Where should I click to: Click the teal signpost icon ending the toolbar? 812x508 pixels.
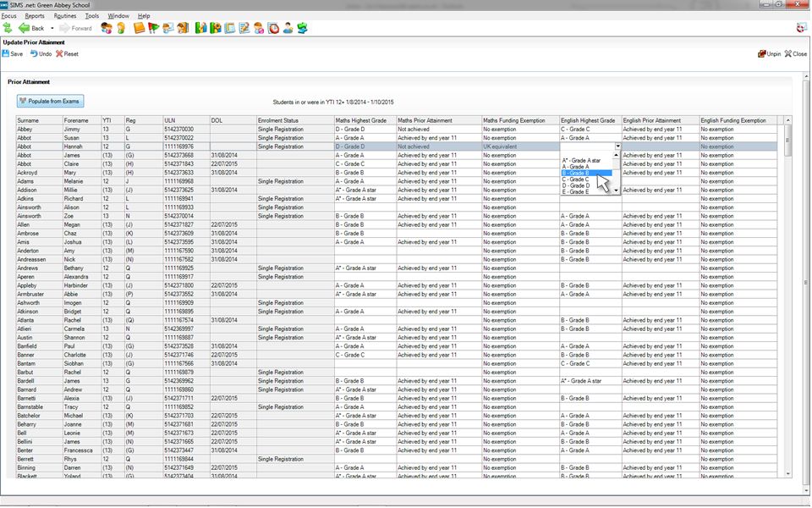pyautogui.click(x=303, y=28)
